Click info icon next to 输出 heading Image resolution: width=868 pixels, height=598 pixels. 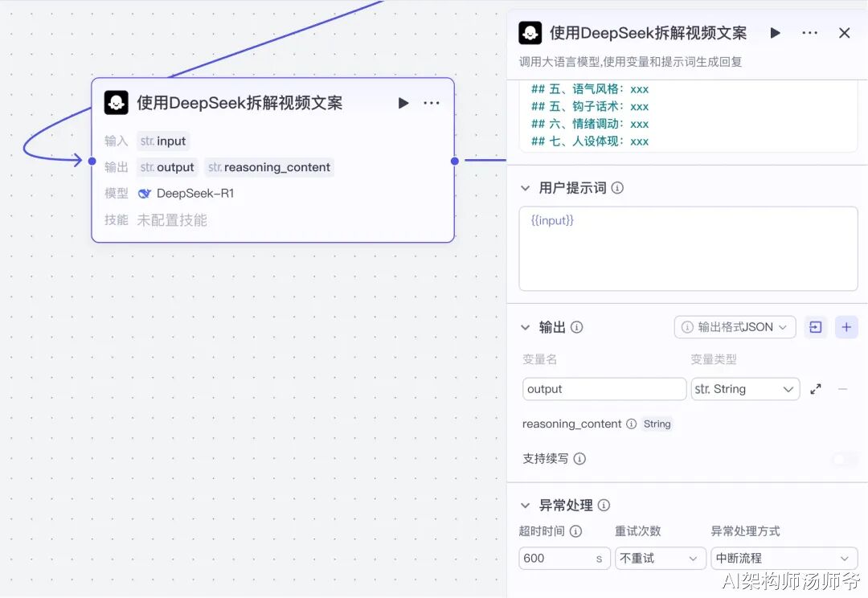[577, 327]
